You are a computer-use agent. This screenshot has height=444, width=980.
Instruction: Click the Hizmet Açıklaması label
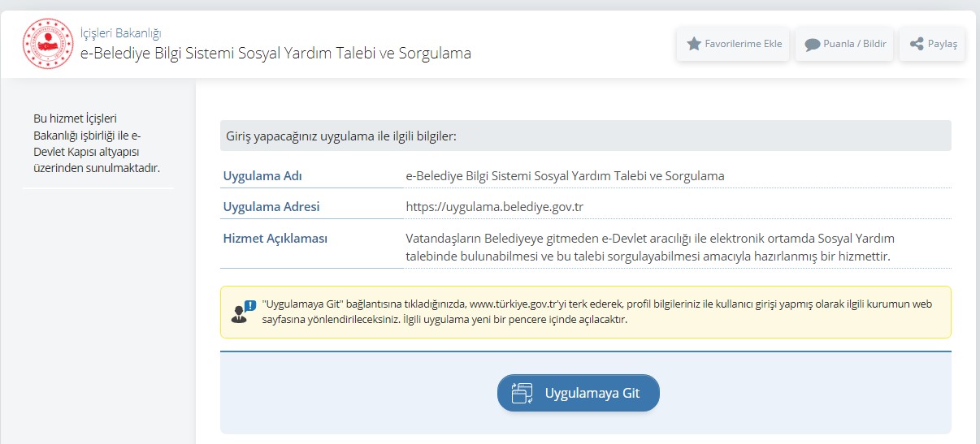point(275,238)
